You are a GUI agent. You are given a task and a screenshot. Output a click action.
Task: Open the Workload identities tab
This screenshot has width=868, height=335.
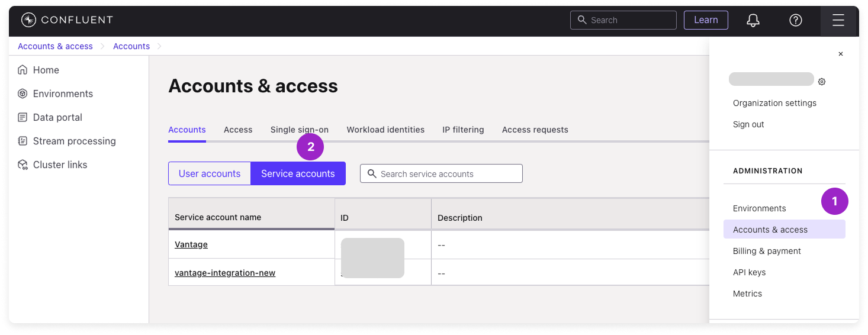coord(385,130)
